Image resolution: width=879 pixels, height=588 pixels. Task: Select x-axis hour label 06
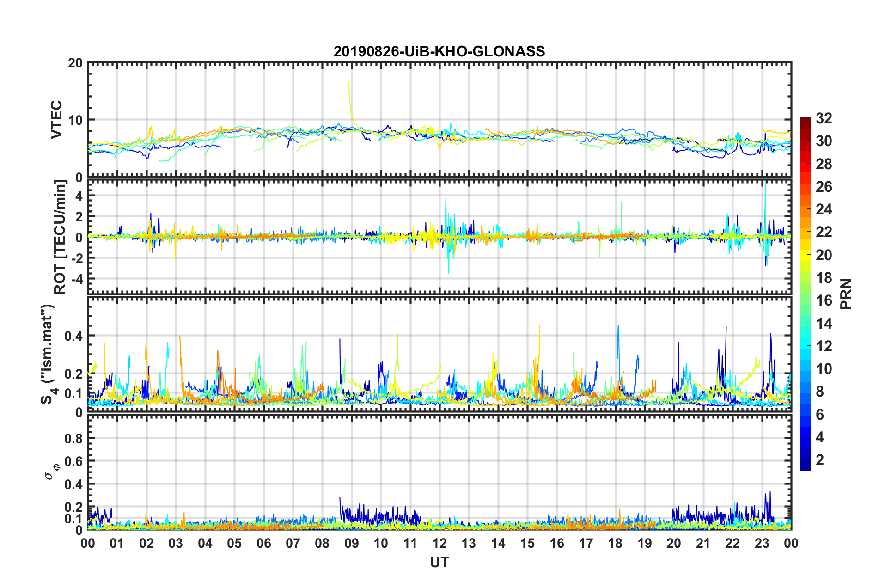[264, 543]
